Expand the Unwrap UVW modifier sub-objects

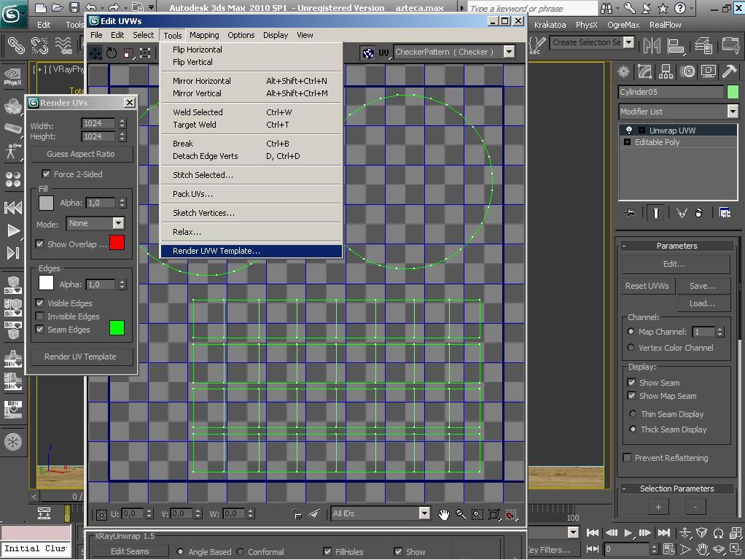click(642, 131)
